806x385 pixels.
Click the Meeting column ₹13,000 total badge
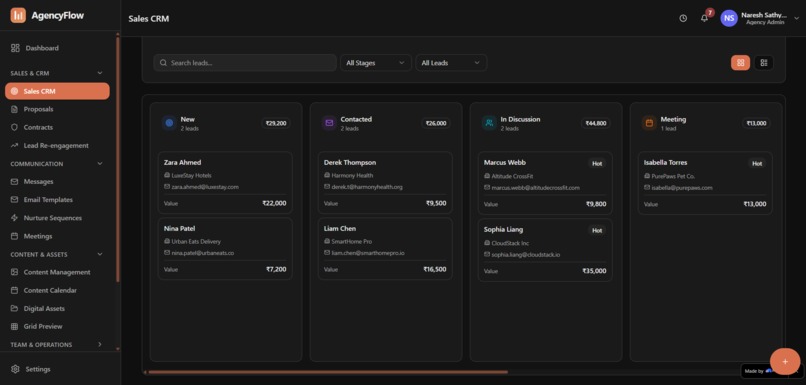click(x=756, y=123)
